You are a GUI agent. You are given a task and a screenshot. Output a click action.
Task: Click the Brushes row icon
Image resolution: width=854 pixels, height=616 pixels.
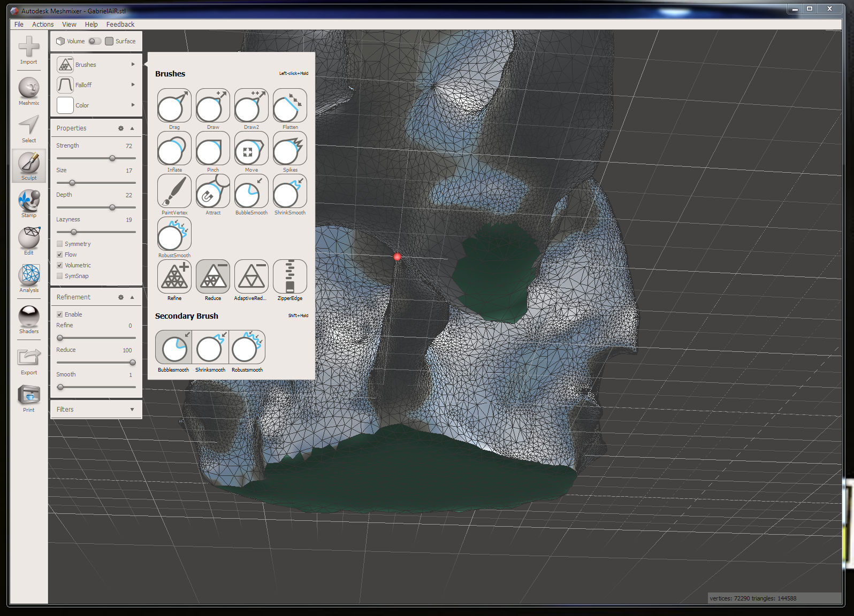65,65
